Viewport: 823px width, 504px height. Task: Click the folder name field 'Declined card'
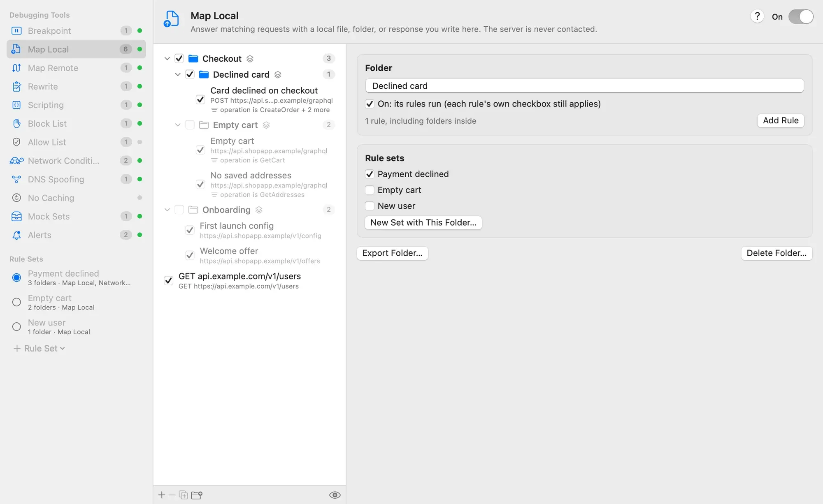(x=584, y=86)
